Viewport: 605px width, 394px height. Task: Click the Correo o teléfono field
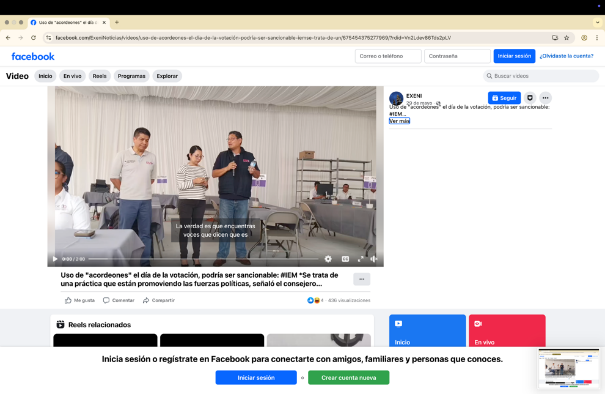point(388,56)
